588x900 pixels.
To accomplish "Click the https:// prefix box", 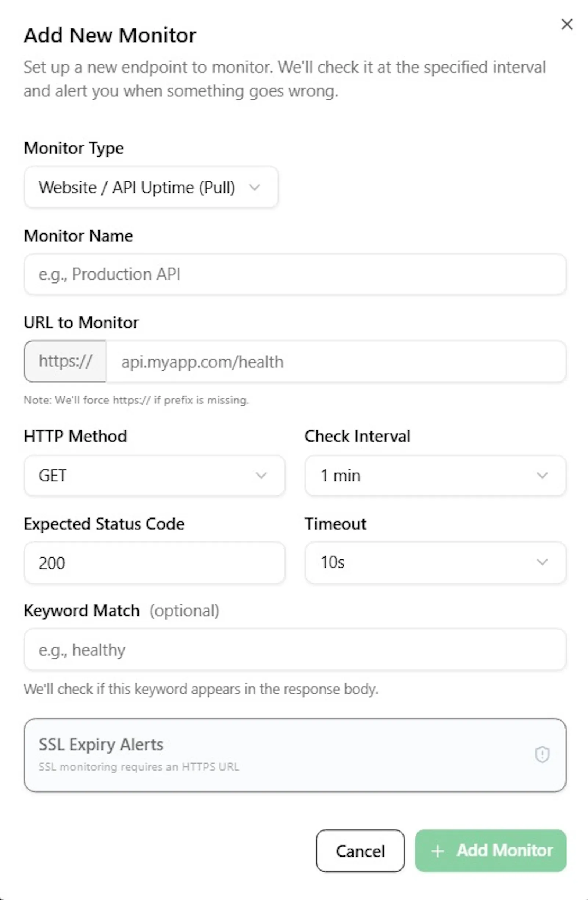I will (x=65, y=362).
